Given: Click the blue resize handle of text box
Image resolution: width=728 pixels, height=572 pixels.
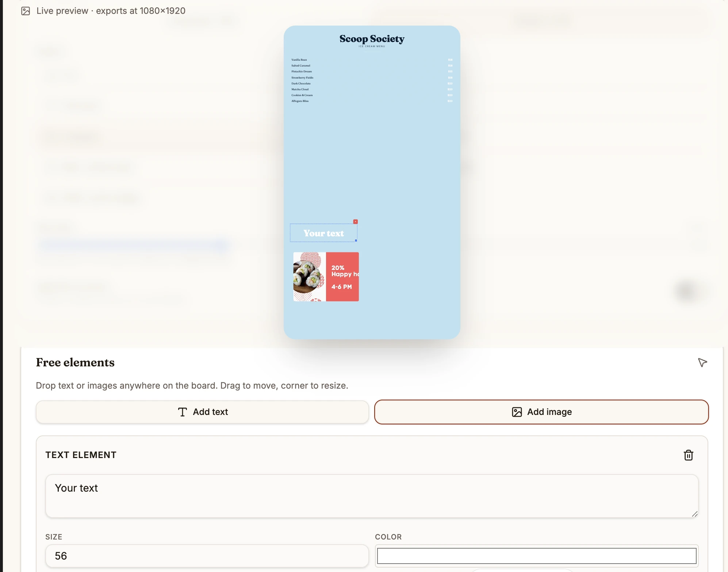Looking at the screenshot, I should [x=356, y=241].
